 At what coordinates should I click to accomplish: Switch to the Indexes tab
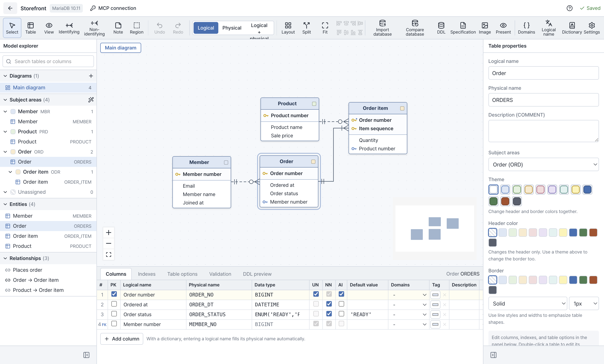(147, 274)
